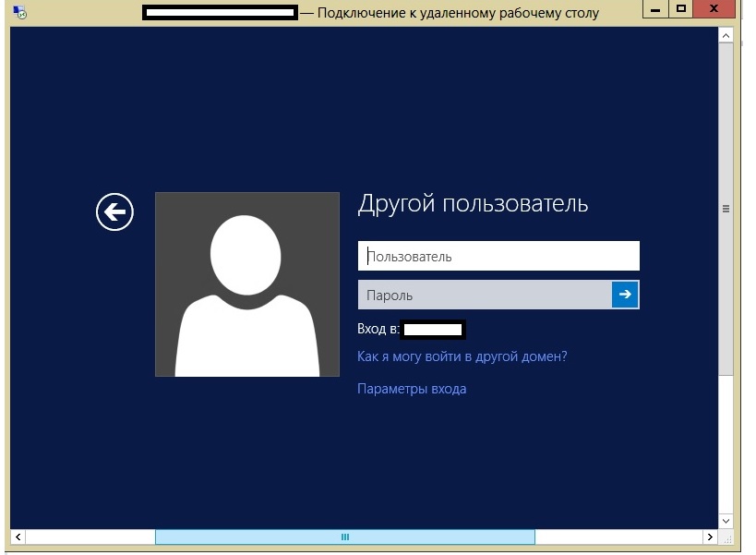Screen dimensions: 756x555
Task: Click the user avatar picture
Action: [x=246, y=284]
